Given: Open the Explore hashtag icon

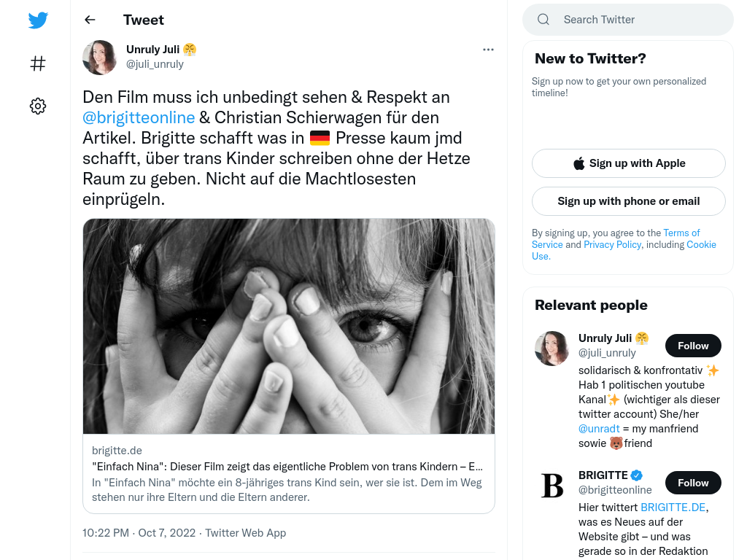Looking at the screenshot, I should pos(38,63).
